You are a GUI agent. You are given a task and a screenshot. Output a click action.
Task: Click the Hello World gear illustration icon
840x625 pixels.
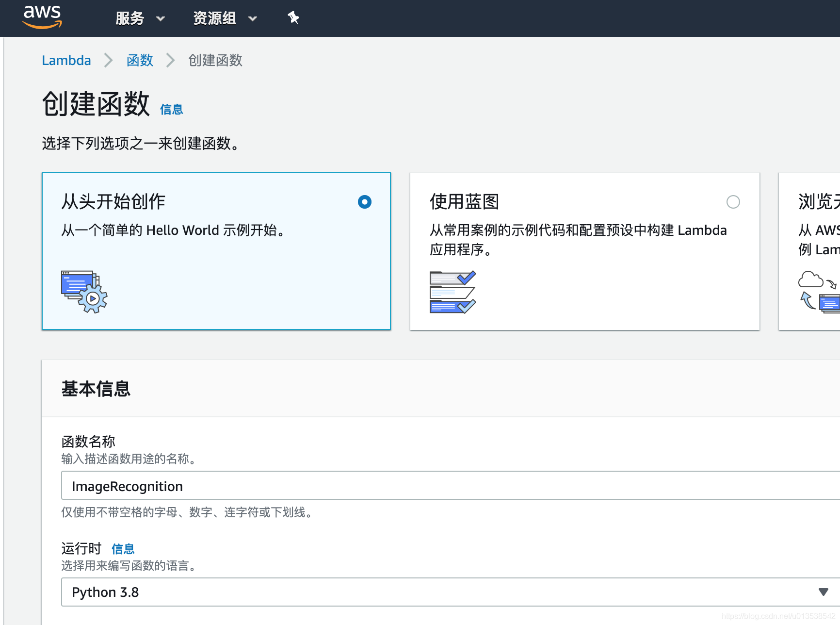pyautogui.click(x=84, y=292)
